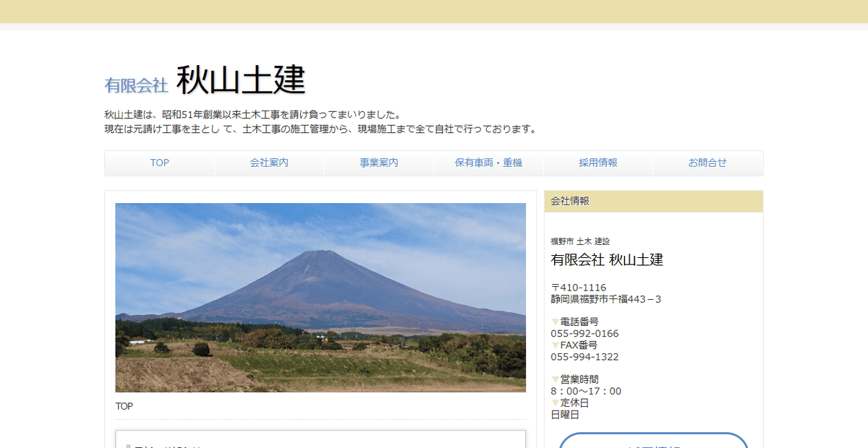Open the TOP navigation item
Viewport: 868px width, 448px height.
[159, 163]
